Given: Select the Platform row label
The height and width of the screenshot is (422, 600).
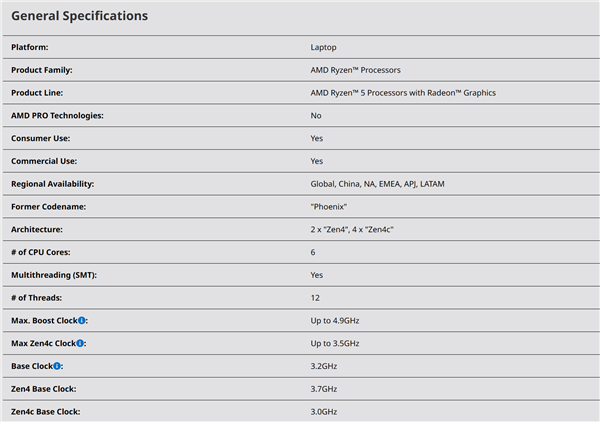Looking at the screenshot, I should point(29,47).
